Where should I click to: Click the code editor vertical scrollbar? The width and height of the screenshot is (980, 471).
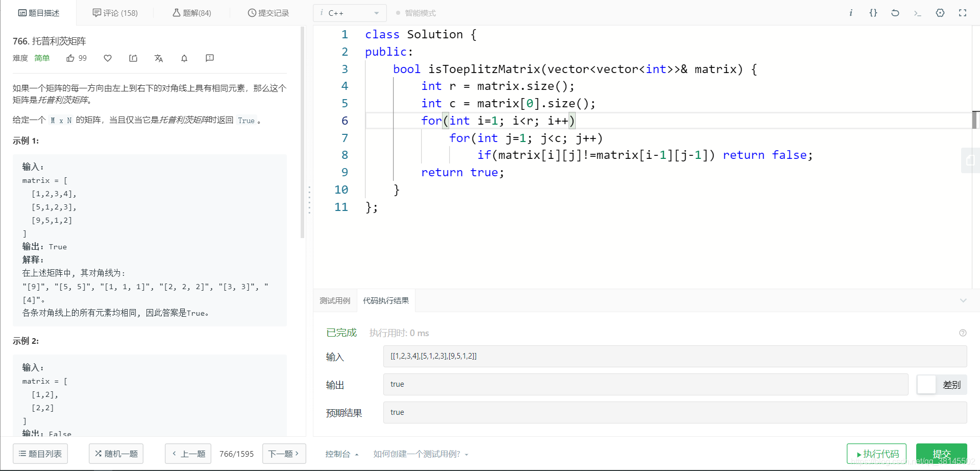point(975,120)
